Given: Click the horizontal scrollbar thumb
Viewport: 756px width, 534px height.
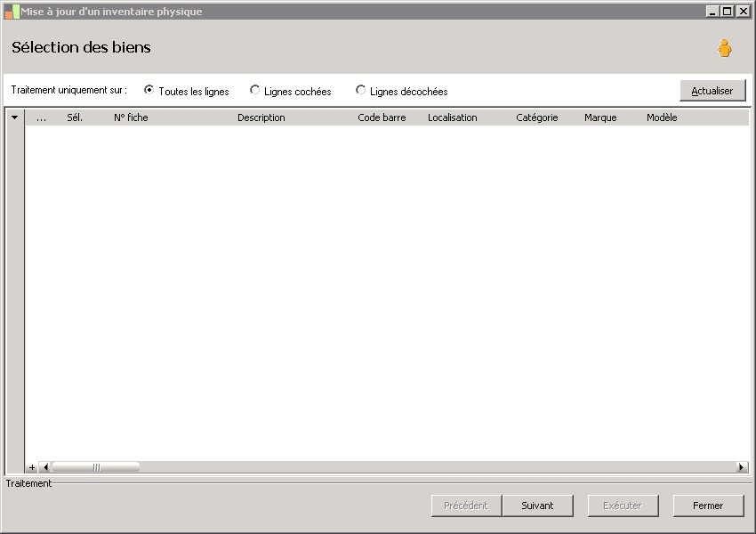Looking at the screenshot, I should (x=96, y=467).
